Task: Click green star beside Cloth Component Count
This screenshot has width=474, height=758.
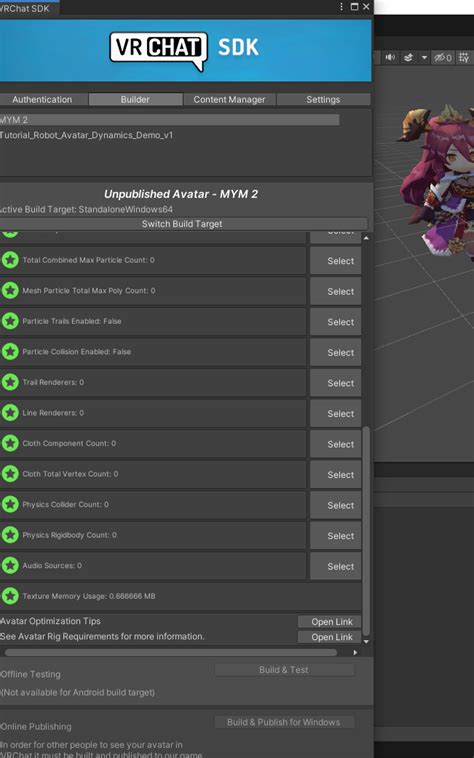Action: click(x=10, y=443)
